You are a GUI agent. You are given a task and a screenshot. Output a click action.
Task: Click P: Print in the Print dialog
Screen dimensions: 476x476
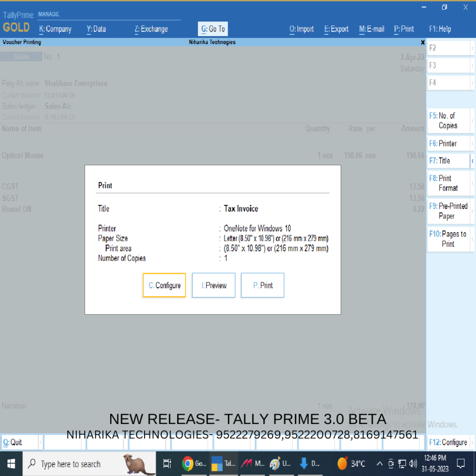tap(263, 285)
